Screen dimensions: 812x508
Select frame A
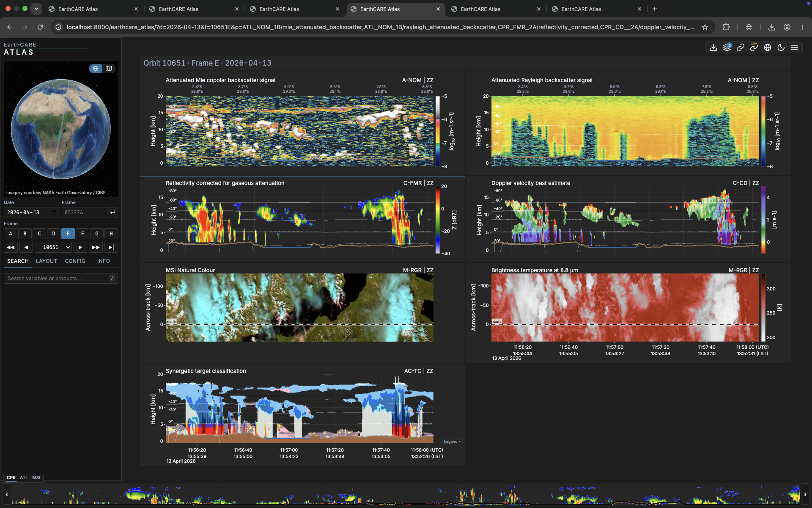click(x=11, y=234)
